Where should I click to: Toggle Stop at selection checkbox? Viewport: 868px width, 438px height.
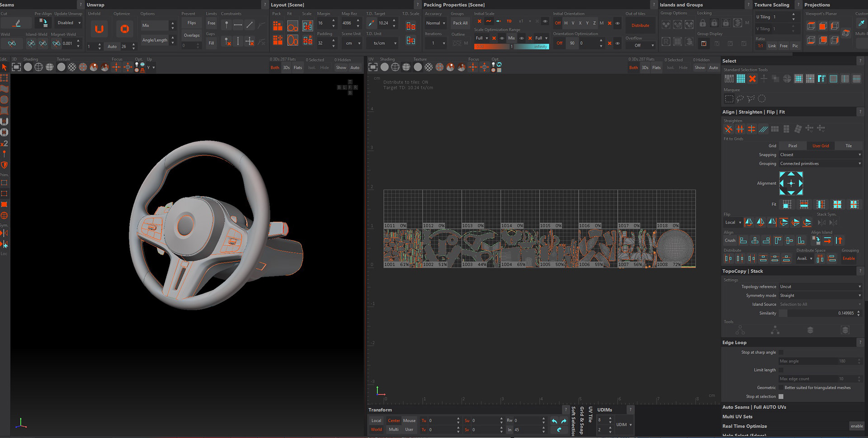pyautogui.click(x=781, y=396)
